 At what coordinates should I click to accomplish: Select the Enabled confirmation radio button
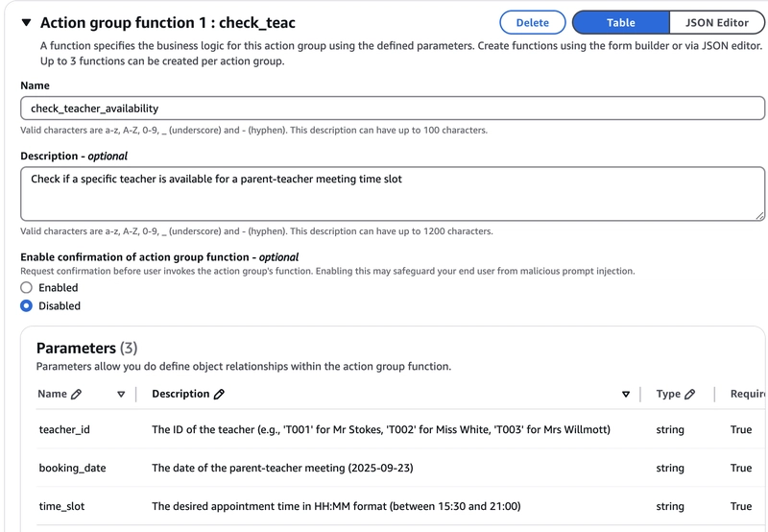pyautogui.click(x=27, y=287)
